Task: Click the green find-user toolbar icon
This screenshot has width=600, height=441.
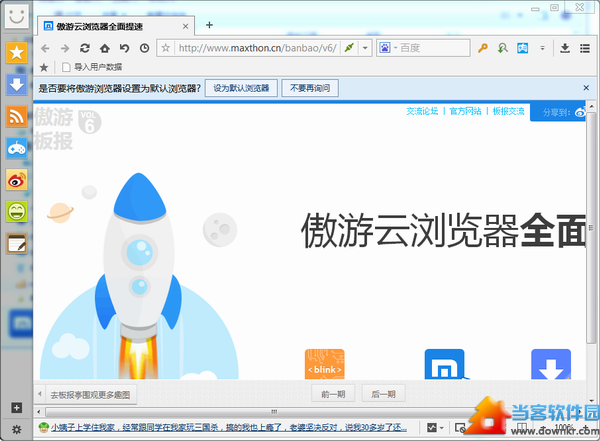Action: click(x=502, y=48)
